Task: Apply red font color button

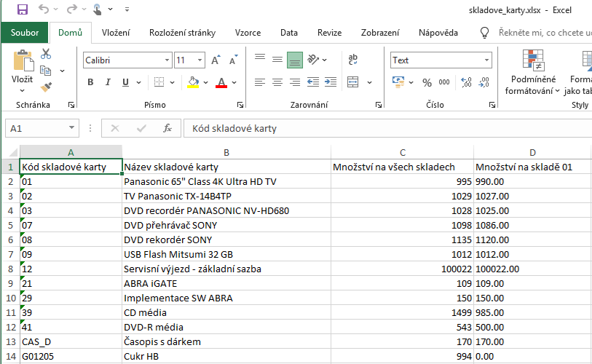Action: [221, 82]
